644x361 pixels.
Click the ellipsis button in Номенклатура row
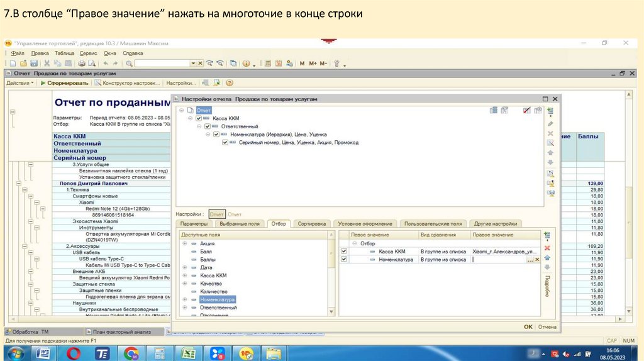(530, 260)
